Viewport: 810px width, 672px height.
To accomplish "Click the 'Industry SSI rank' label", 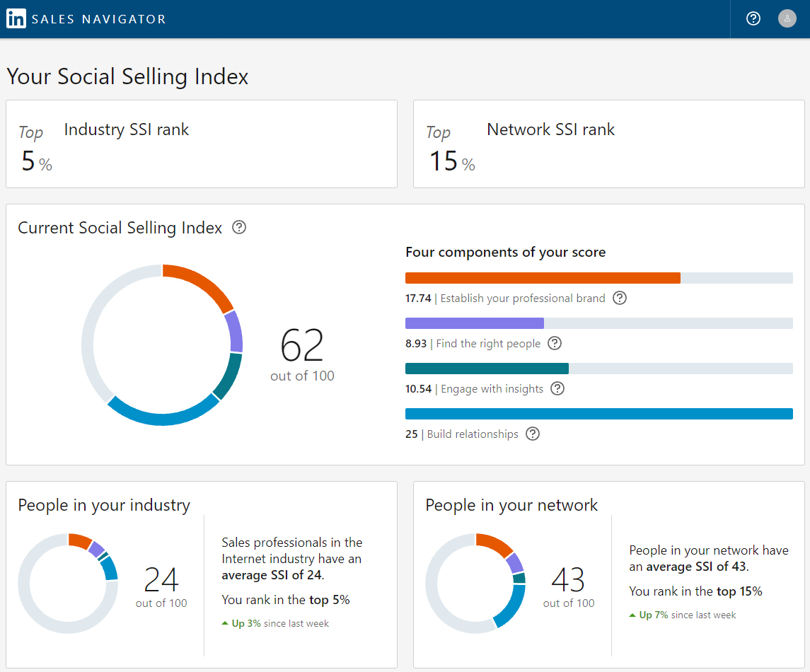I will [x=127, y=129].
